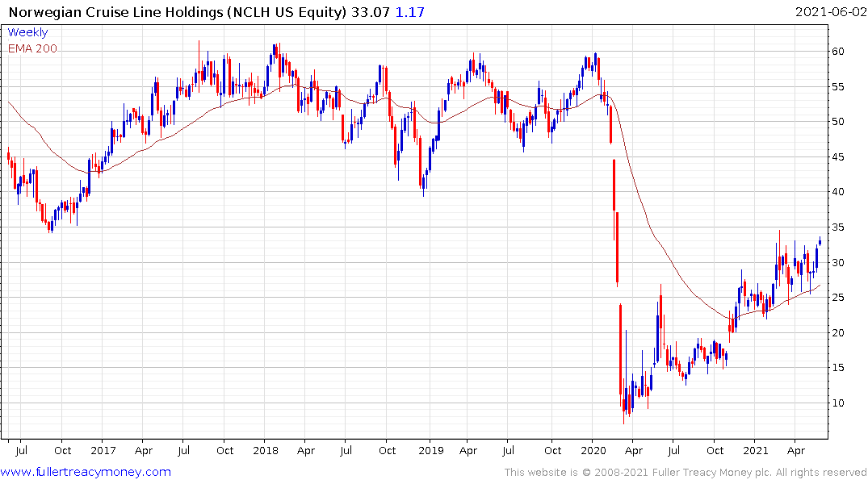The image size is (868, 484).
Task: Click the 60 price axis label
Action: click(x=837, y=52)
